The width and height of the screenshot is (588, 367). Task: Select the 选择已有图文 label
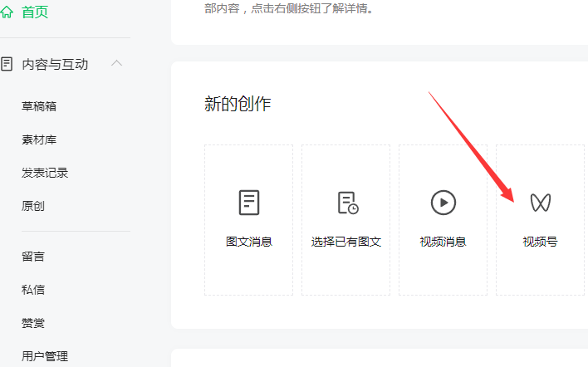(x=346, y=242)
